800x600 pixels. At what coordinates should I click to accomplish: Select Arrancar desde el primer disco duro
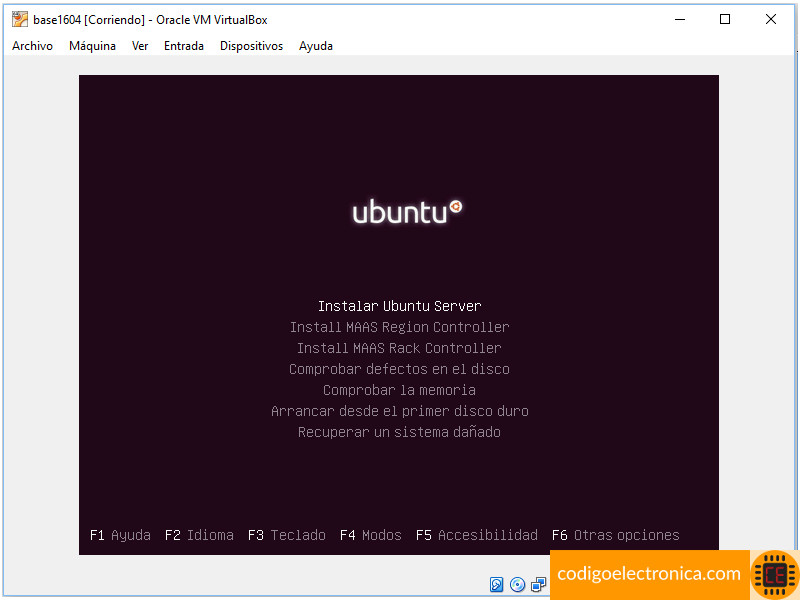[399, 411]
